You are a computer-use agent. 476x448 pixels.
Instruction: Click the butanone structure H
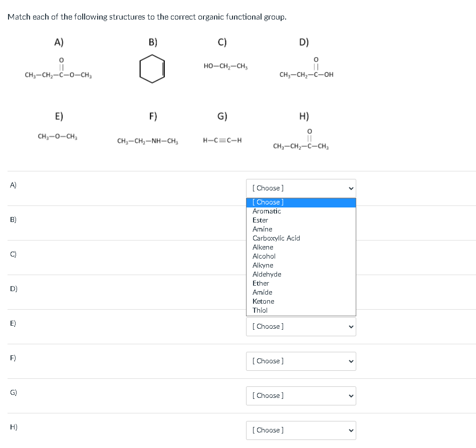[x=301, y=140]
